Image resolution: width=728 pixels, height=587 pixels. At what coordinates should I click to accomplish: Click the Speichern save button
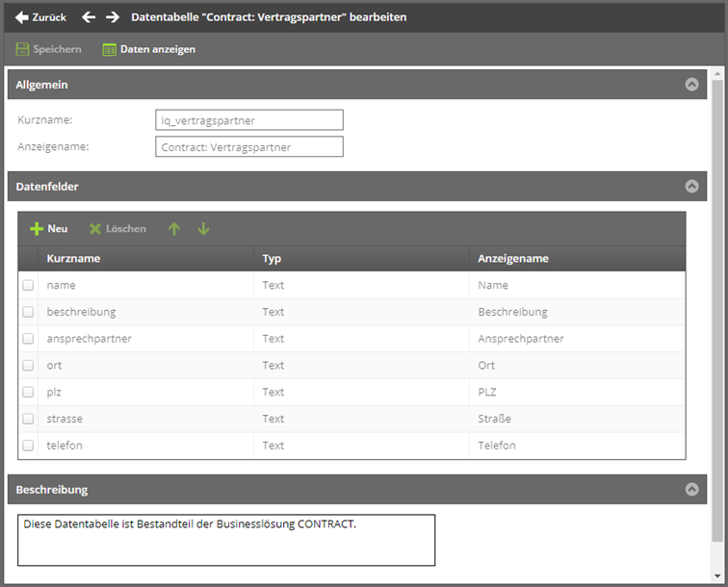48,49
